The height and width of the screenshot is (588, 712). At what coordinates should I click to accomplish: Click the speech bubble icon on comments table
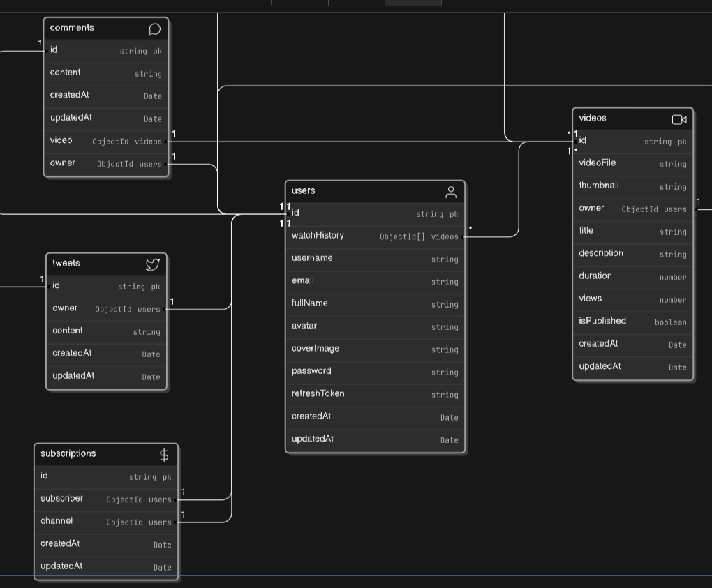(154, 29)
